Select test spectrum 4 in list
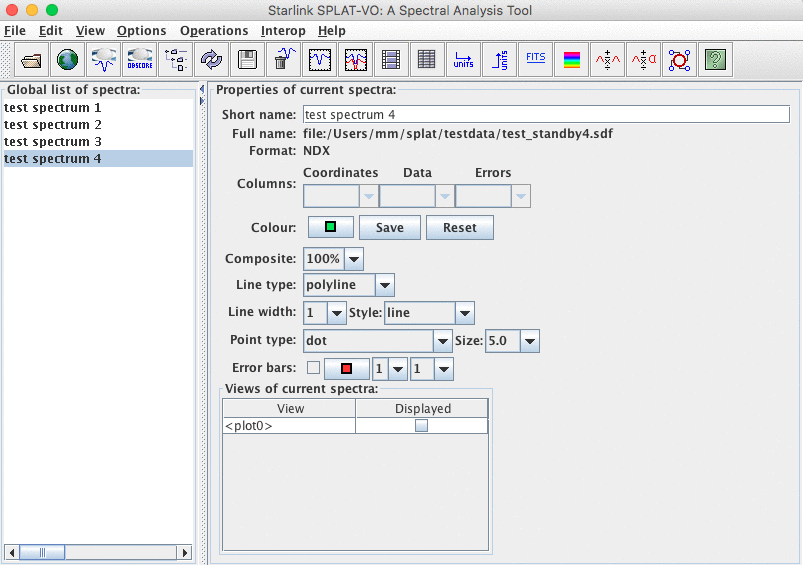The width and height of the screenshot is (803, 565). click(98, 159)
